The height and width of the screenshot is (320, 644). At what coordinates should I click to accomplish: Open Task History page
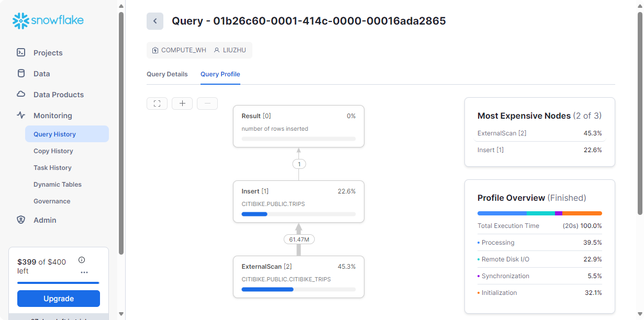(x=52, y=168)
